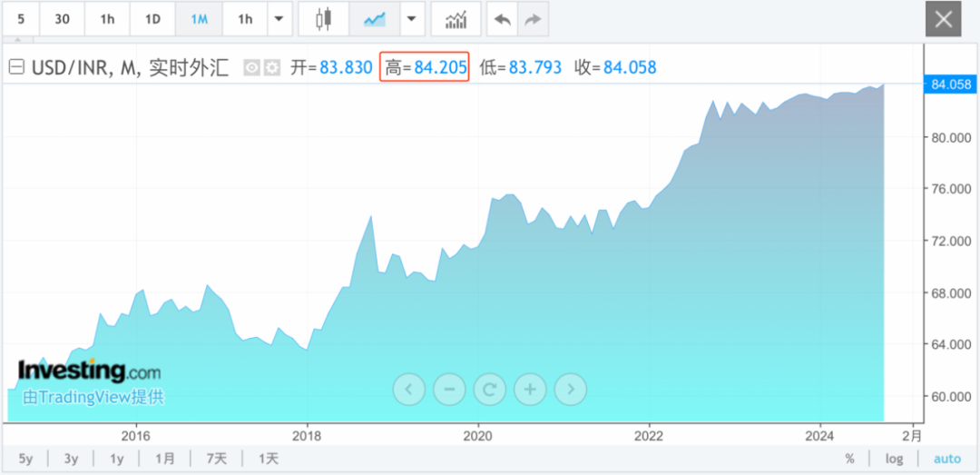Hide the USD/INR series with the eye icon
Screen dimensions: 980x475
pyautogui.click(x=251, y=67)
